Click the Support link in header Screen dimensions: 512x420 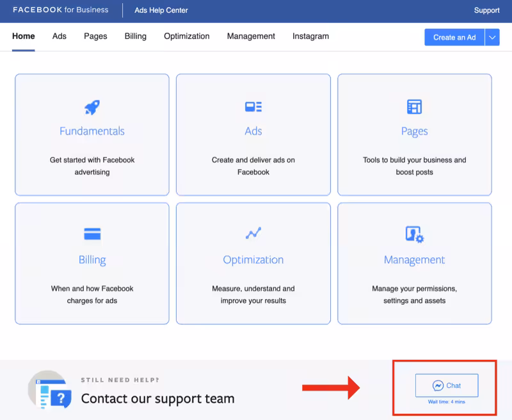[486, 10]
